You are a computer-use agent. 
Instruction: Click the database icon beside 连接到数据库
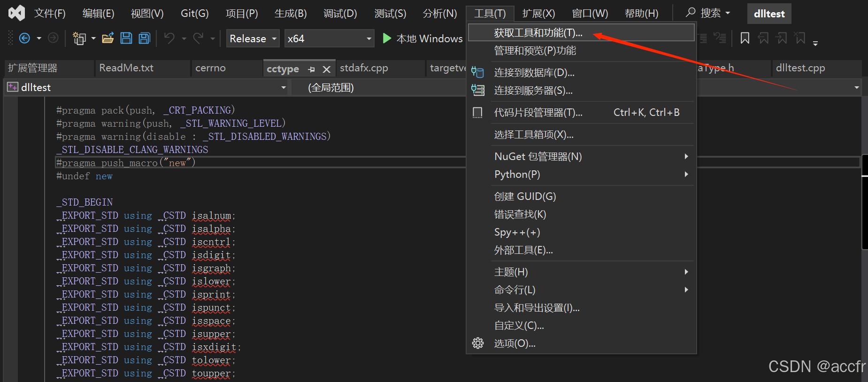[x=477, y=72]
